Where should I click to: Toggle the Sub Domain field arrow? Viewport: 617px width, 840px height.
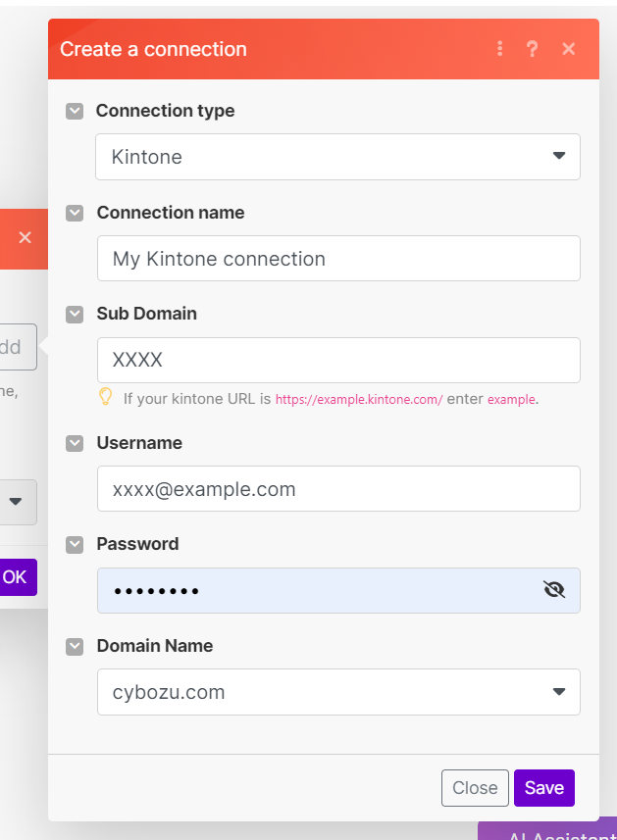pos(75,314)
